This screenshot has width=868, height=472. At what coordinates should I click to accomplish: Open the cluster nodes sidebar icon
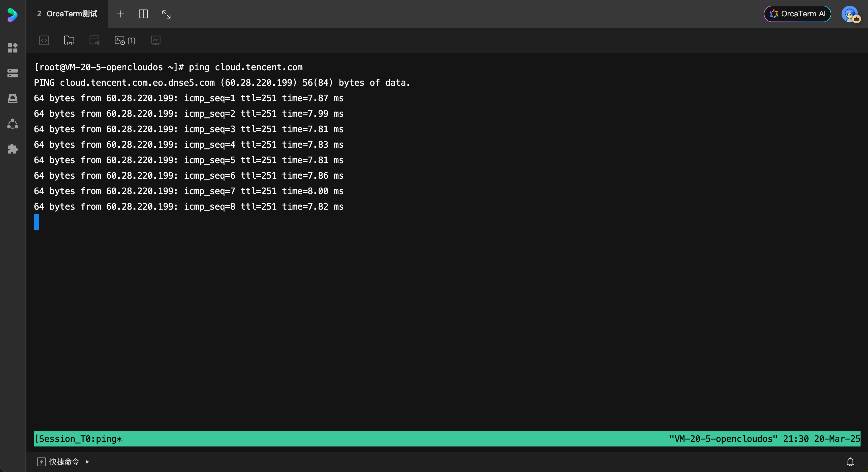12,124
